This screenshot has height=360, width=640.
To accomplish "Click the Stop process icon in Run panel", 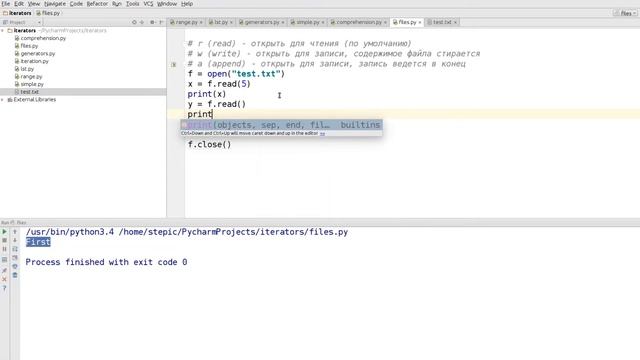I will pos(4,240).
